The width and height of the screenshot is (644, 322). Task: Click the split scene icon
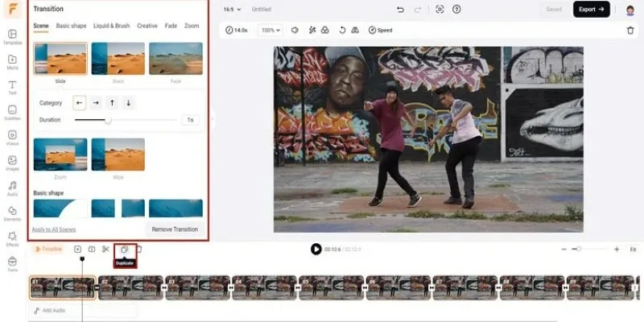[x=92, y=249]
